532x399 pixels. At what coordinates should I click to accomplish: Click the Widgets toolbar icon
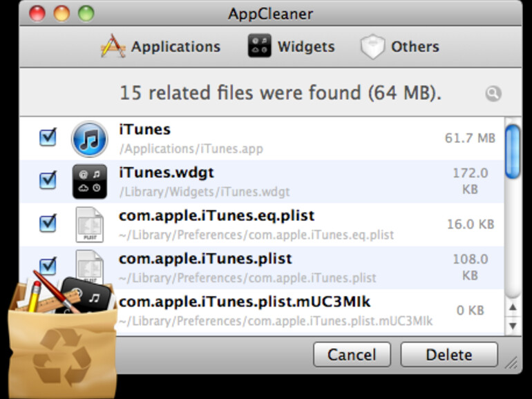(259, 46)
